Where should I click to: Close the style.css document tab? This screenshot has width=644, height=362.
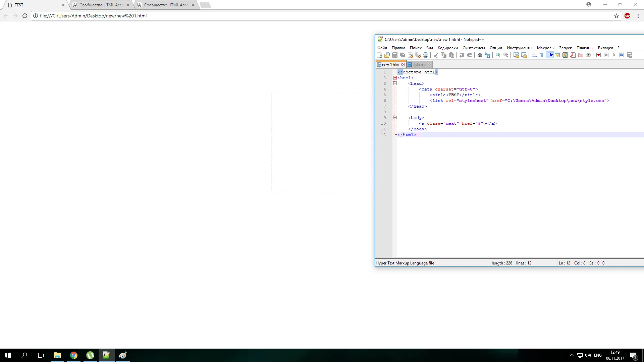430,65
